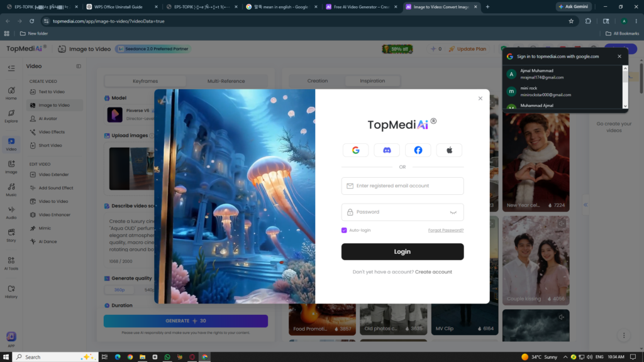The height and width of the screenshot is (362, 644).
Task: Open the Seedance 2.0 Preferred Partner badge
Action: pos(153,49)
